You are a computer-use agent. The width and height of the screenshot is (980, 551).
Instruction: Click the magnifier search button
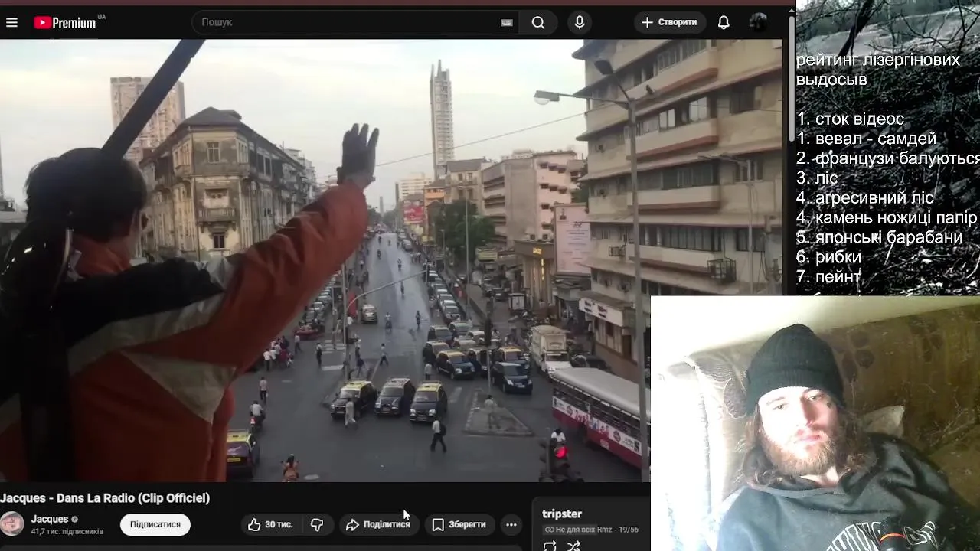(x=538, y=22)
